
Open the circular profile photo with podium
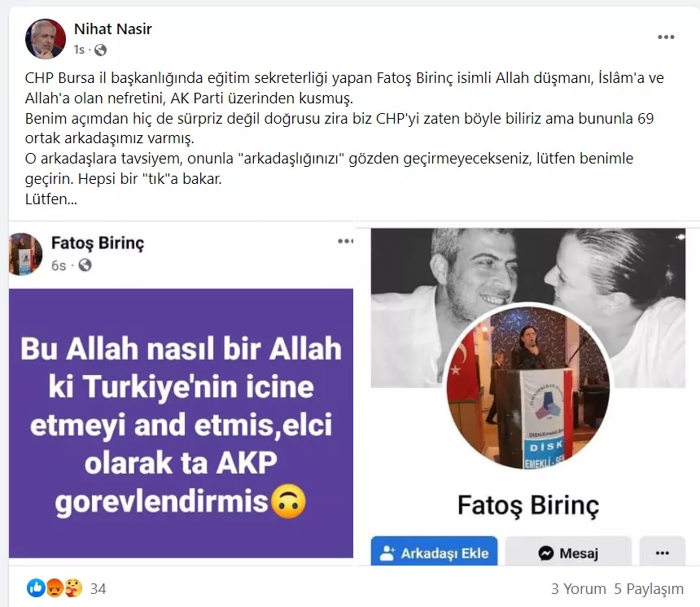[x=527, y=387]
